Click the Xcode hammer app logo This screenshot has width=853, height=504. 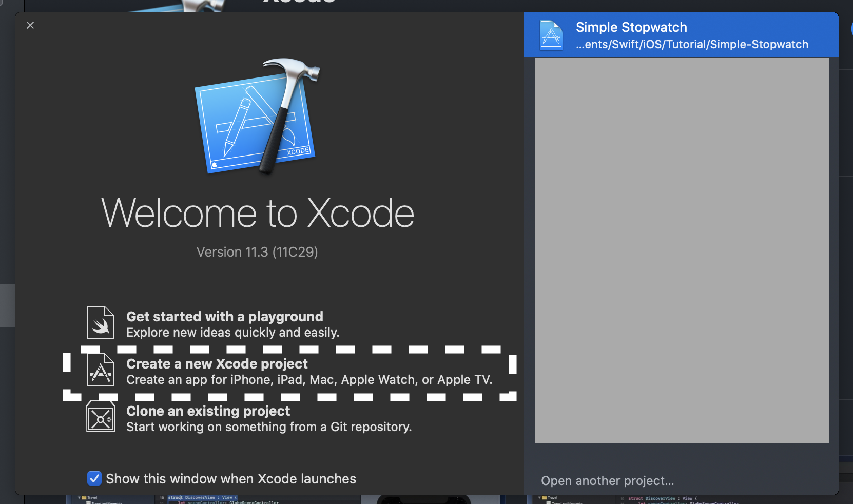(x=257, y=117)
